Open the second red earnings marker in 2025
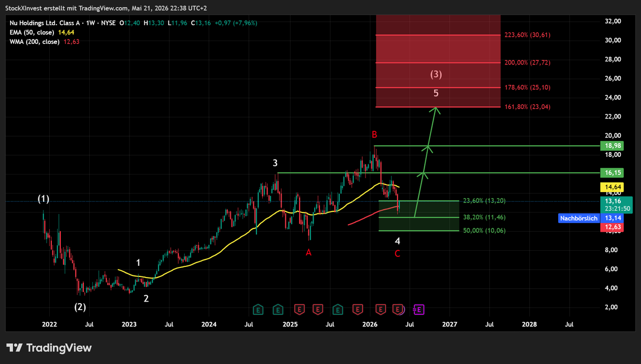This screenshot has width=641, height=364. (318, 309)
